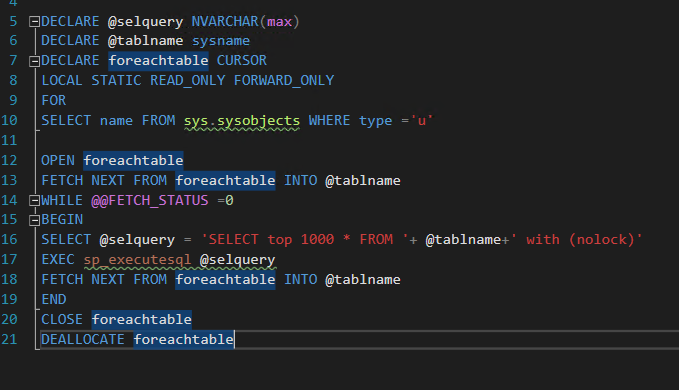Click @tablname at end of line 13
Viewport: 679px width, 390px height.
(363, 180)
